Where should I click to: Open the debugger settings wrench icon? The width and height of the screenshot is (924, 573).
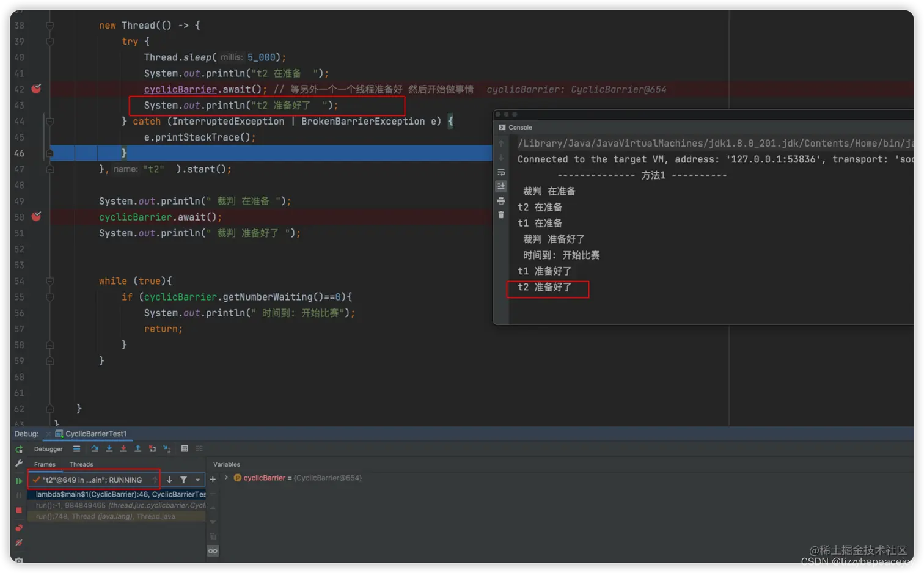point(19,464)
